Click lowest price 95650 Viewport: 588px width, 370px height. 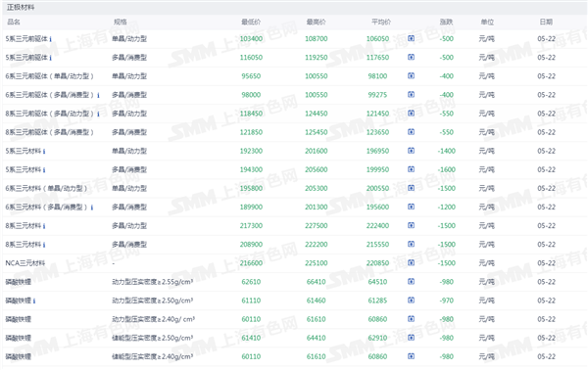tap(251, 76)
